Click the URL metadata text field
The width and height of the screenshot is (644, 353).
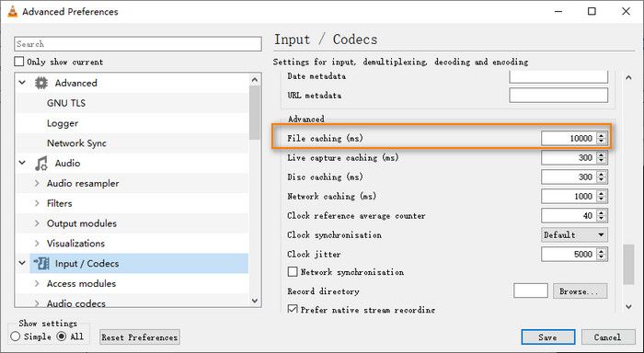click(558, 96)
